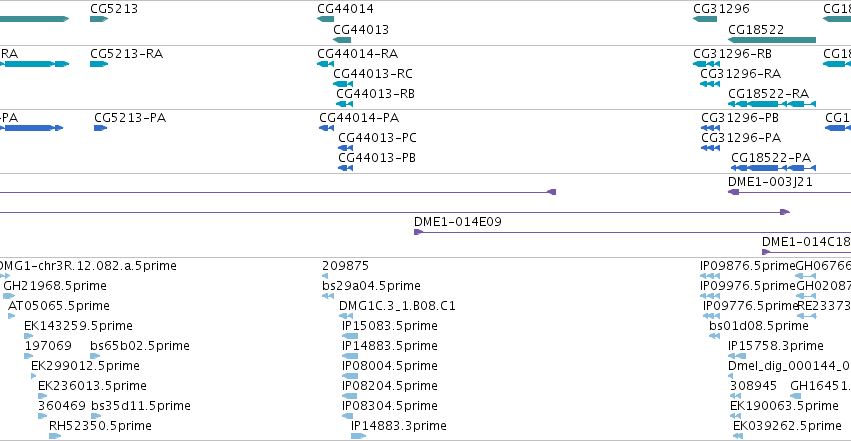
Task: Select the DME1-014E09 clone label
Action: (x=458, y=222)
